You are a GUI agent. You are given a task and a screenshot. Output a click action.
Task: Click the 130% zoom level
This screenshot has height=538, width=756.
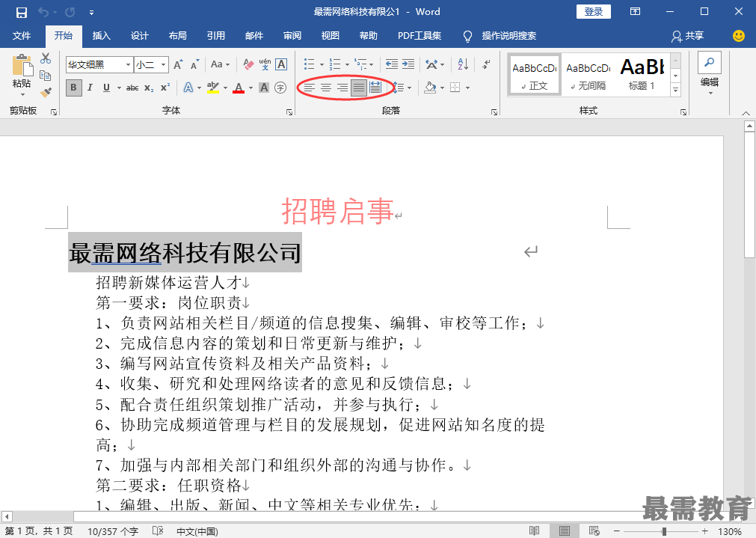730,531
